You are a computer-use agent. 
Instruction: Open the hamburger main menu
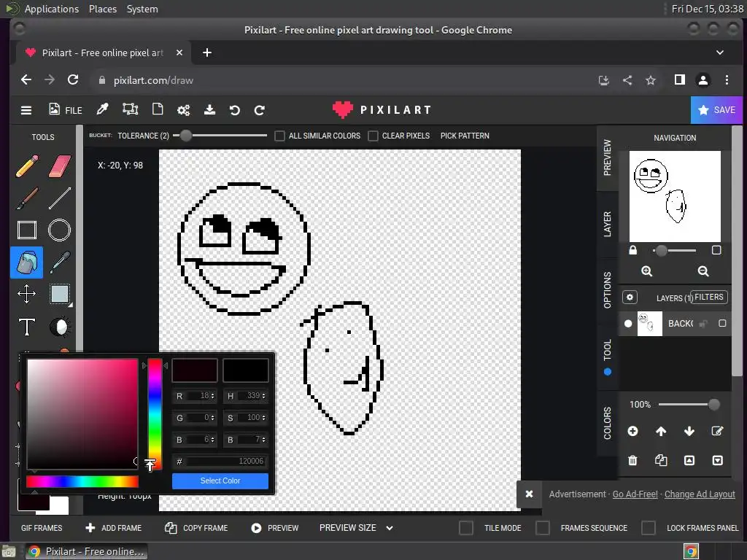point(26,110)
